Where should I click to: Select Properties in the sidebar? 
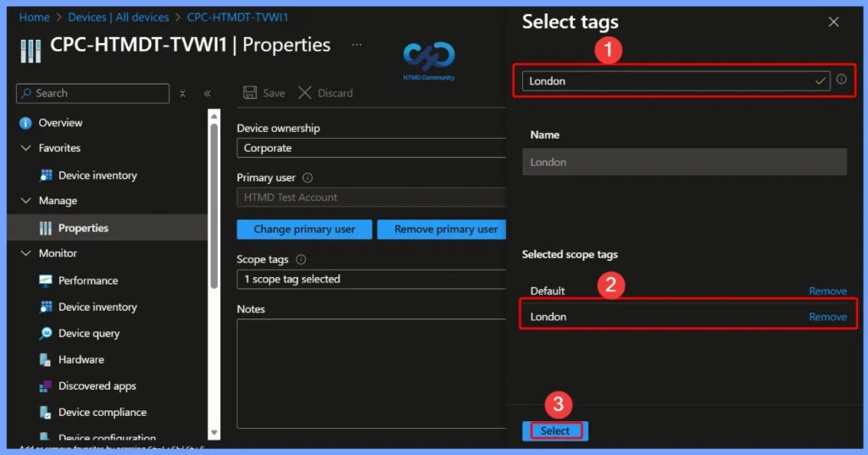[x=83, y=228]
